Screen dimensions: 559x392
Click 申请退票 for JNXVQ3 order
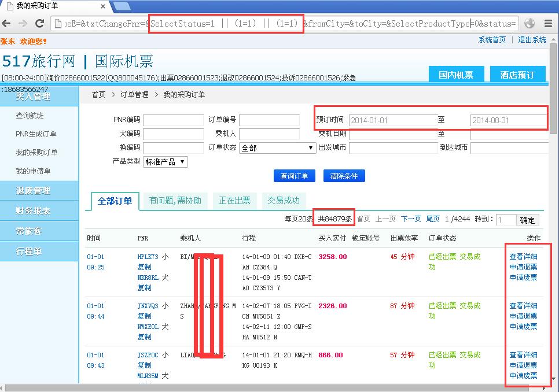coord(523,316)
